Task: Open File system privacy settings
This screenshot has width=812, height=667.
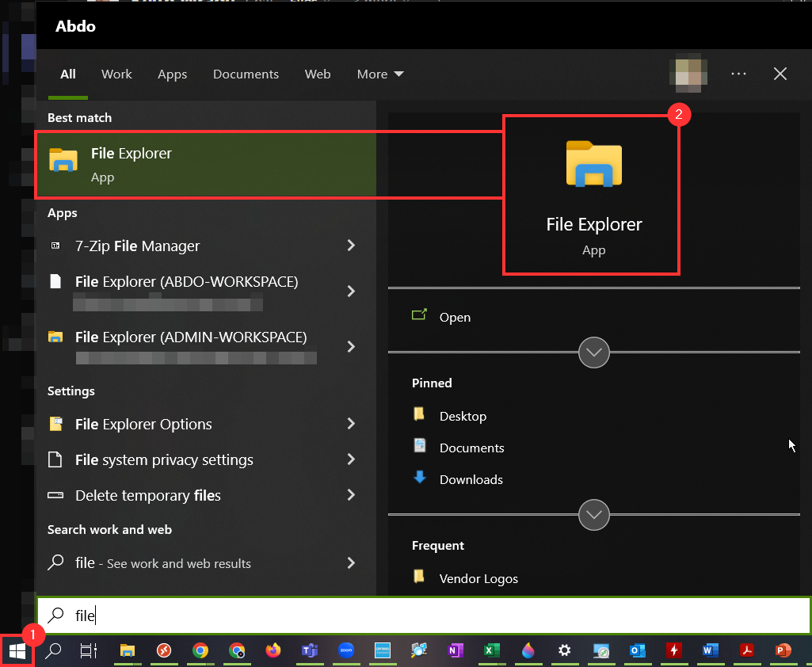Action: click(206, 460)
